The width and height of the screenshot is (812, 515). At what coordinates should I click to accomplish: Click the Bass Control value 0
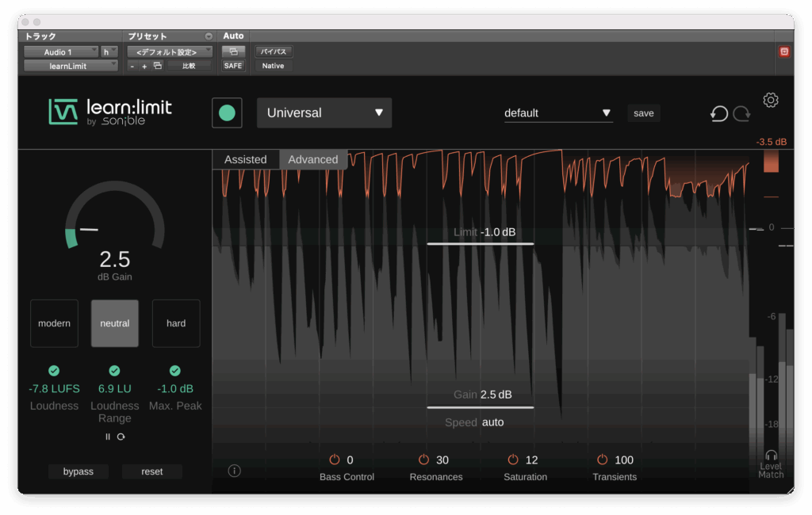[350, 460]
